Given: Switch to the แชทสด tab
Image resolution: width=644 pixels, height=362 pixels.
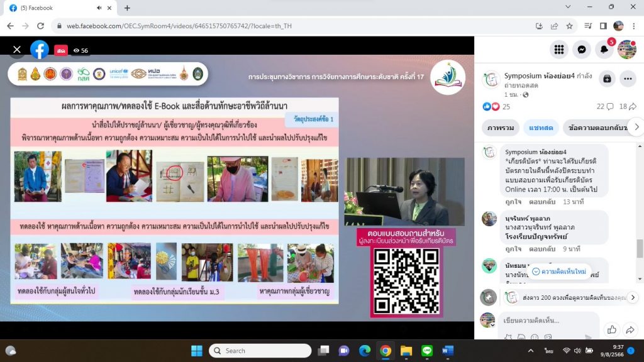Looking at the screenshot, I should coord(541,128).
